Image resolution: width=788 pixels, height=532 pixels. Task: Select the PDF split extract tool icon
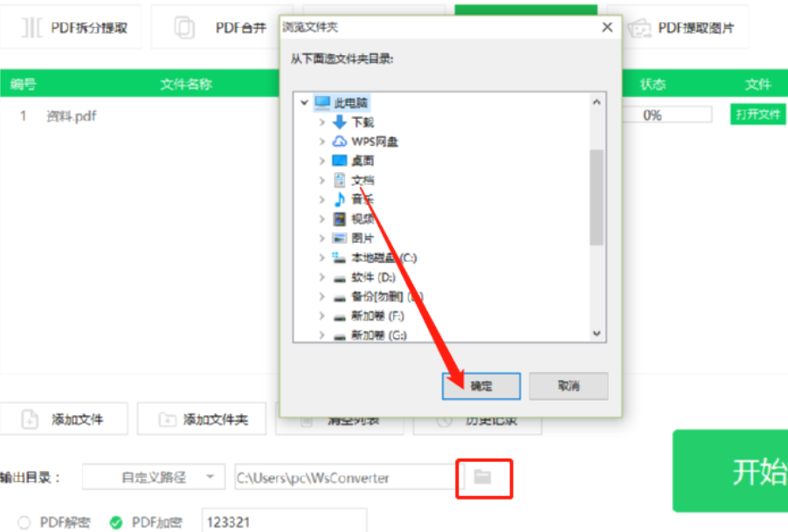click(31, 28)
